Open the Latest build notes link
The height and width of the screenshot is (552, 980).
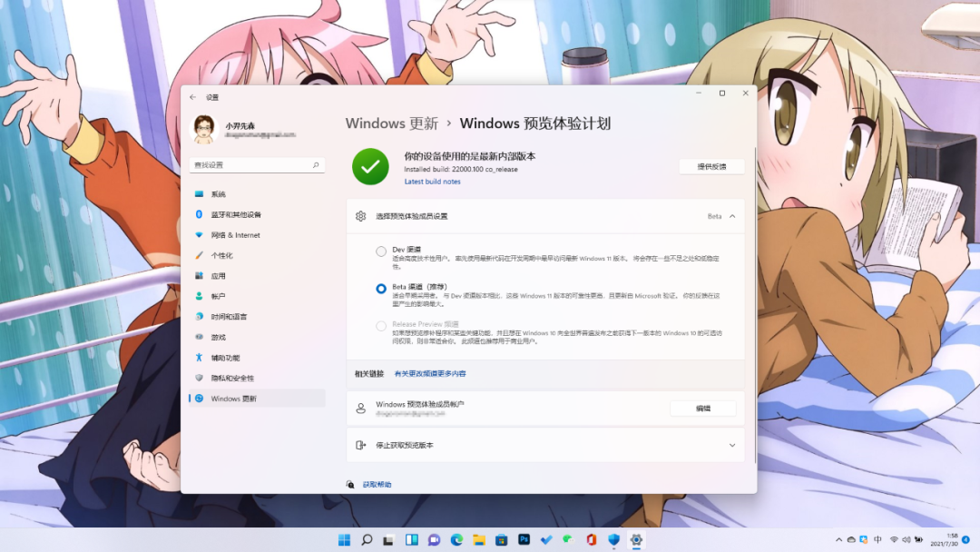click(x=433, y=182)
